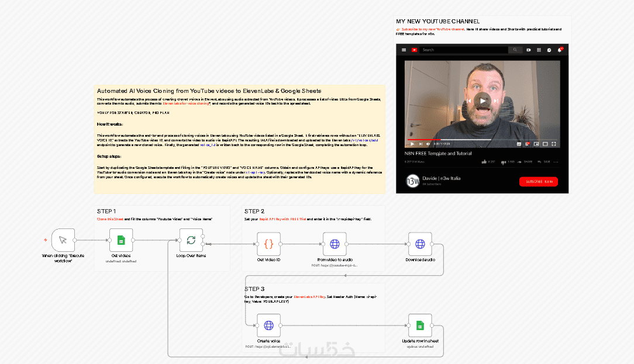Click the previous track button on the video overlay

468,101
